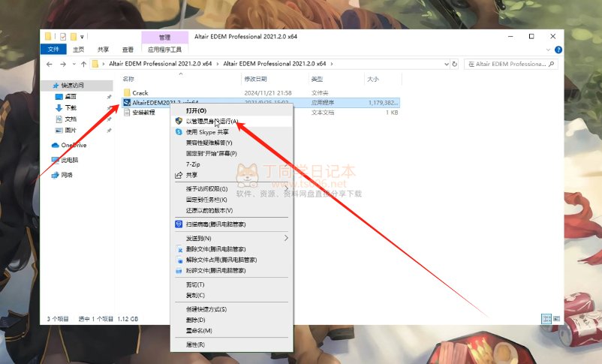Image resolution: width=602 pixels, height=364 pixels.
Task: Click the 删除文件(腾讯电脑管家) icon
Action: click(179, 249)
